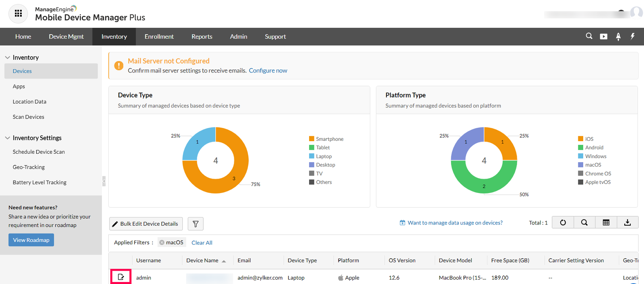Viewport: 644px width, 284px height.
Task: Toggle the Android legend in Platform Type
Action: click(x=590, y=148)
